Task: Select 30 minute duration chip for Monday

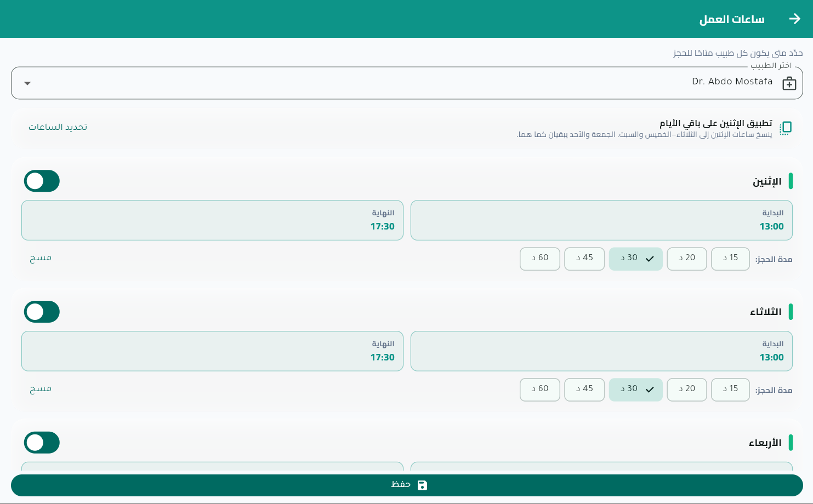Action: [636, 259]
